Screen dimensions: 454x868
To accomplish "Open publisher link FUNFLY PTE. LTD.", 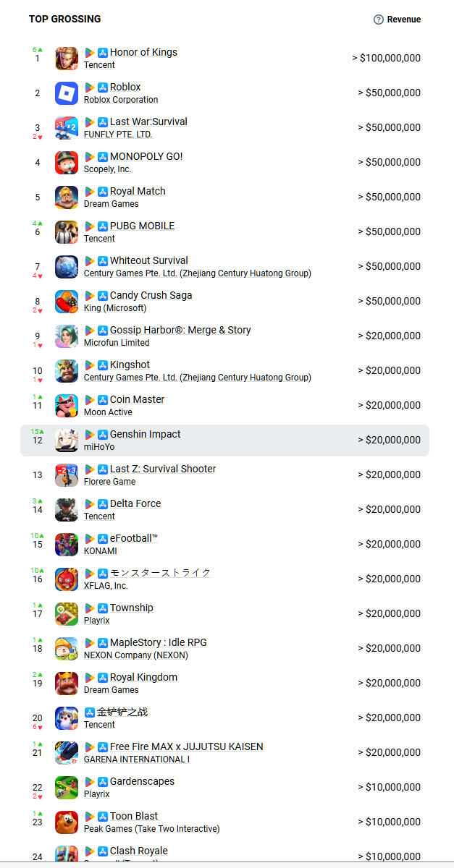I will tap(118, 135).
